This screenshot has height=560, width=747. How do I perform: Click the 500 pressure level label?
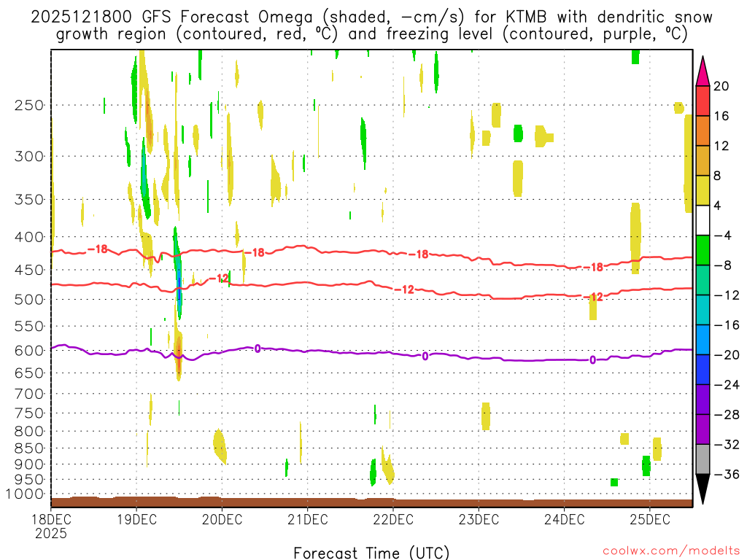(x=29, y=300)
